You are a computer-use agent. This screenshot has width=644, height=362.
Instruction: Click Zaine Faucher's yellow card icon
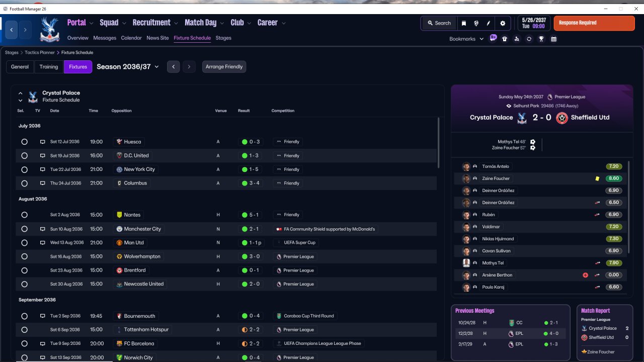[x=597, y=178]
